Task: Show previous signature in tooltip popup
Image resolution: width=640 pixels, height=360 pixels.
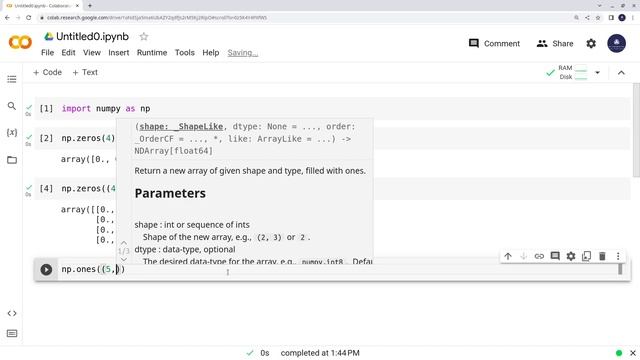Action: (x=124, y=243)
